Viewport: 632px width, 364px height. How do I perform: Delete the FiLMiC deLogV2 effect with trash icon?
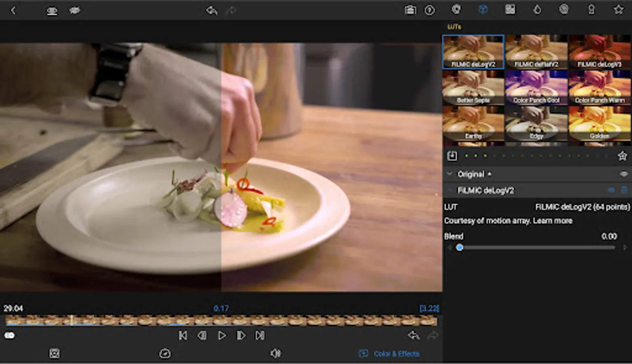coord(624,190)
